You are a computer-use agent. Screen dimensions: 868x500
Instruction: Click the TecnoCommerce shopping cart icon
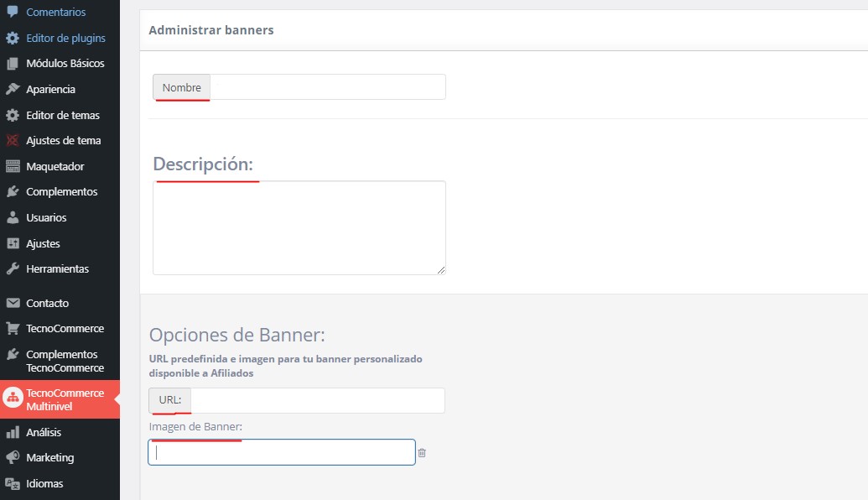coord(13,328)
